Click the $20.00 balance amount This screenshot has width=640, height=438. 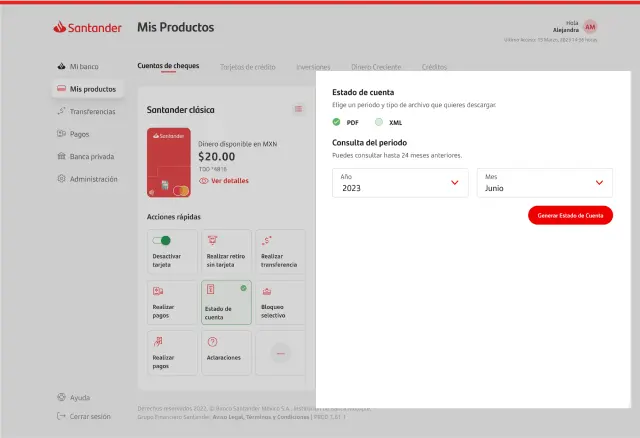(x=217, y=157)
